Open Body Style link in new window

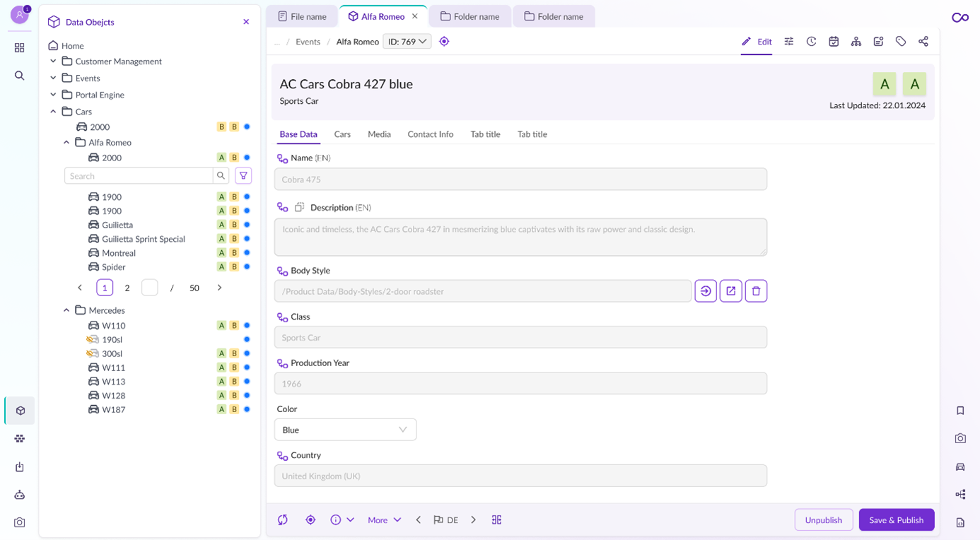[730, 291]
